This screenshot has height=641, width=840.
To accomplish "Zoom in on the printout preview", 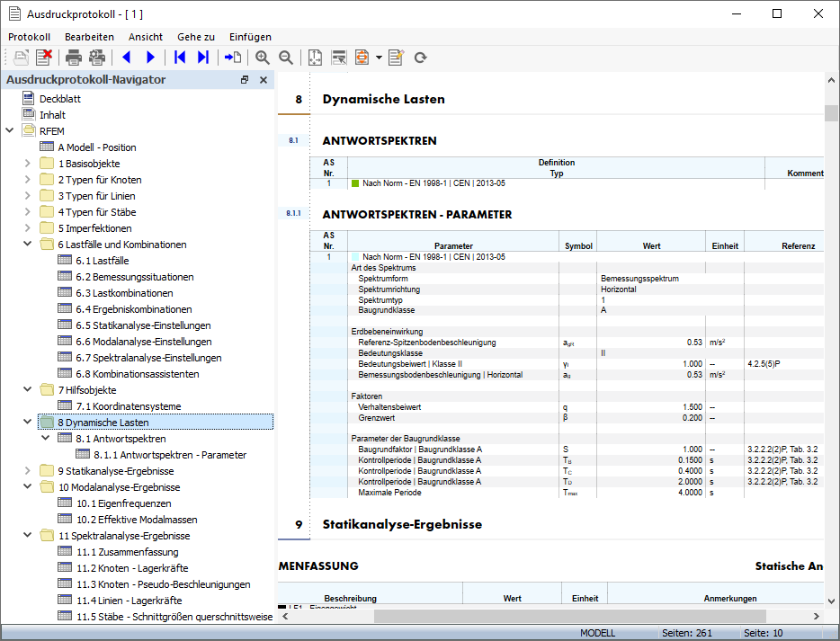I will (263, 58).
